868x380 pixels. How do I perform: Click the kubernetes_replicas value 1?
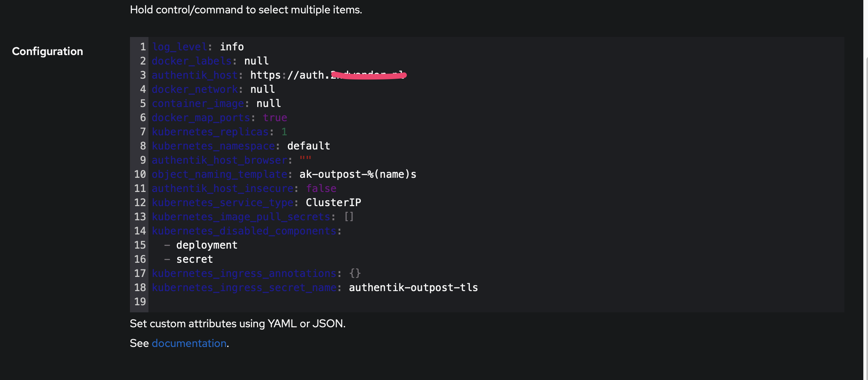tap(284, 131)
